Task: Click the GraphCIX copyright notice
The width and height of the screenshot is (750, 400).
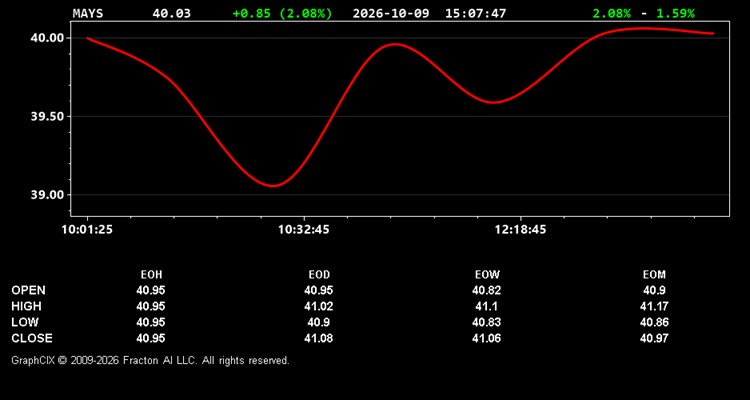Action: tap(150, 360)
